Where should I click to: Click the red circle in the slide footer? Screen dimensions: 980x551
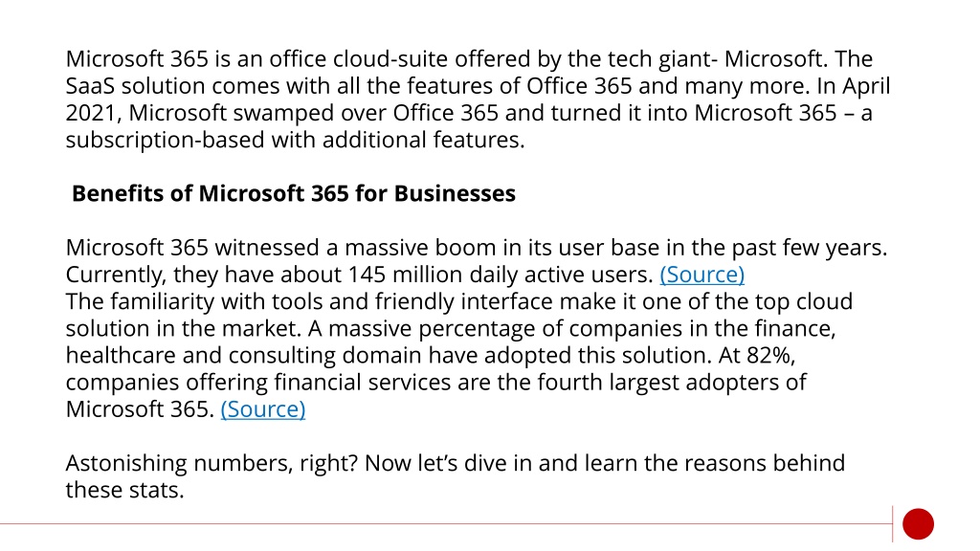point(918,523)
